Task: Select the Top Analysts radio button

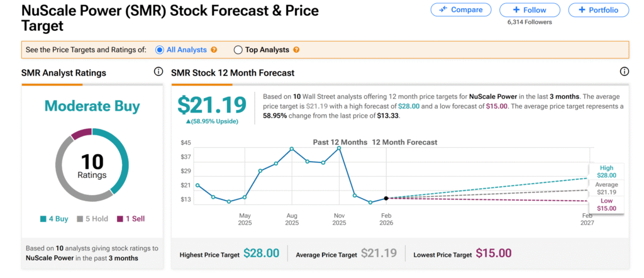Action: [238, 50]
